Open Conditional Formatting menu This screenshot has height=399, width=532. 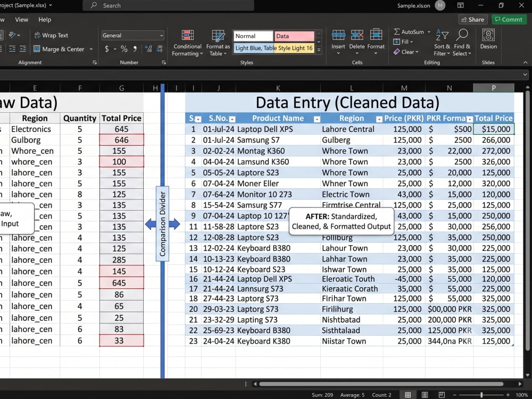pos(187,43)
